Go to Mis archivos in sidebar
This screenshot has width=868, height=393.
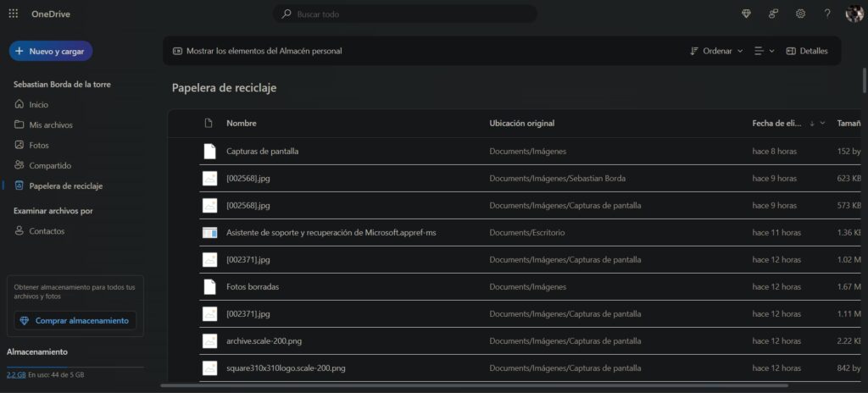point(50,125)
